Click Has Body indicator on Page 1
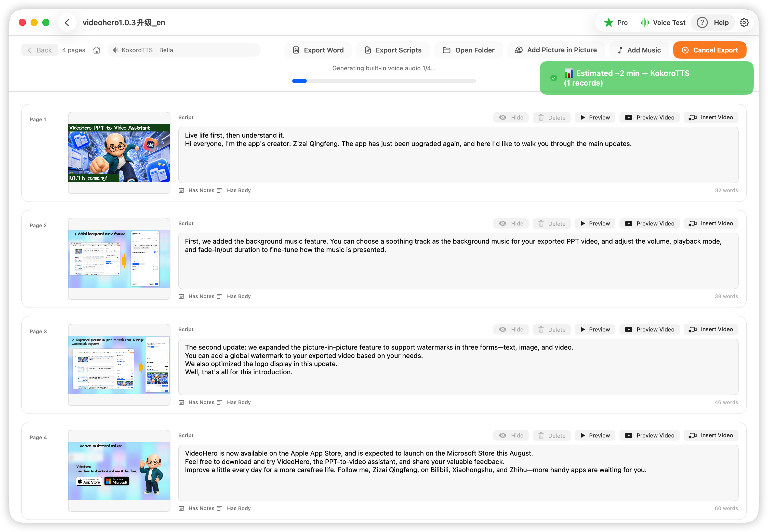Image resolution: width=768 pixels, height=532 pixels. point(234,190)
